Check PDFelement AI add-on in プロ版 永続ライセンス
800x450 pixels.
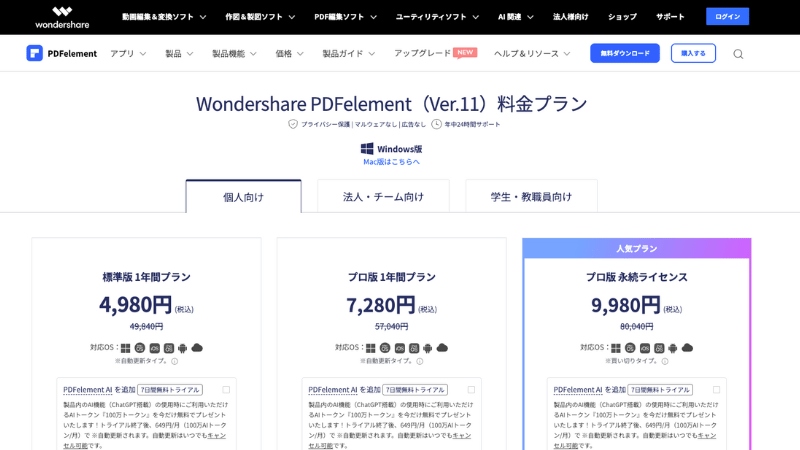716,389
